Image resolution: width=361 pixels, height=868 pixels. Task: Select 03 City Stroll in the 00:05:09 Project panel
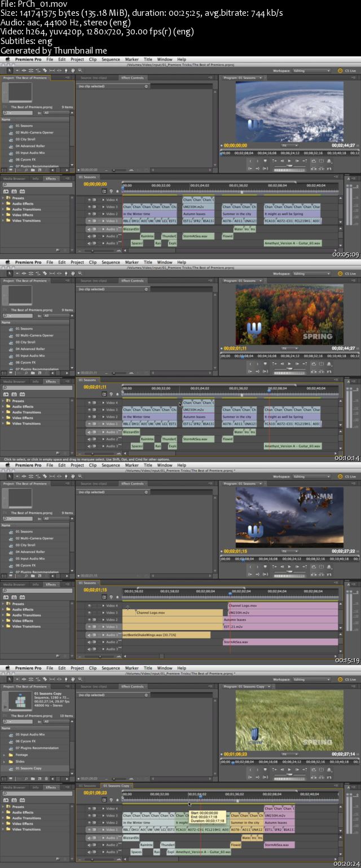(25, 139)
